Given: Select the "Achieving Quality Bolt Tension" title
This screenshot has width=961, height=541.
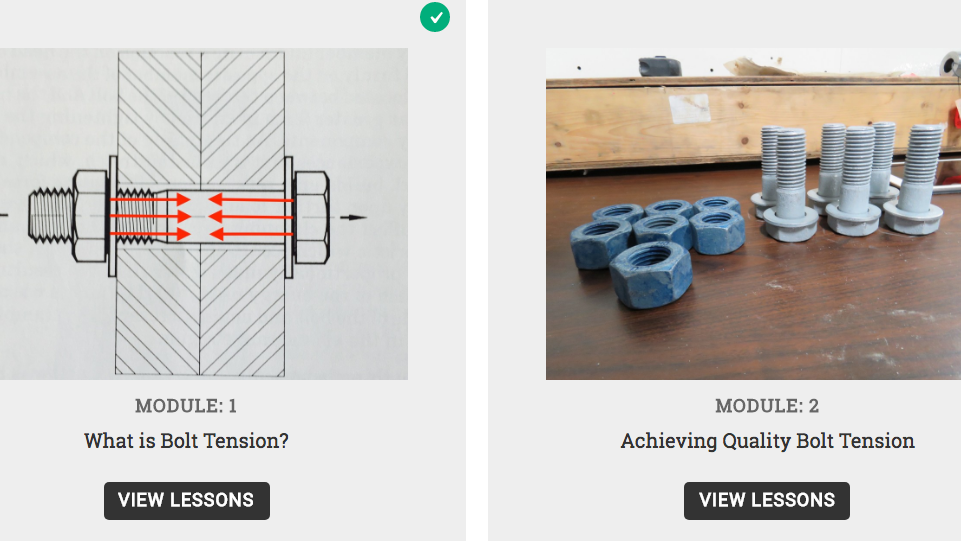Looking at the screenshot, I should tap(767, 440).
